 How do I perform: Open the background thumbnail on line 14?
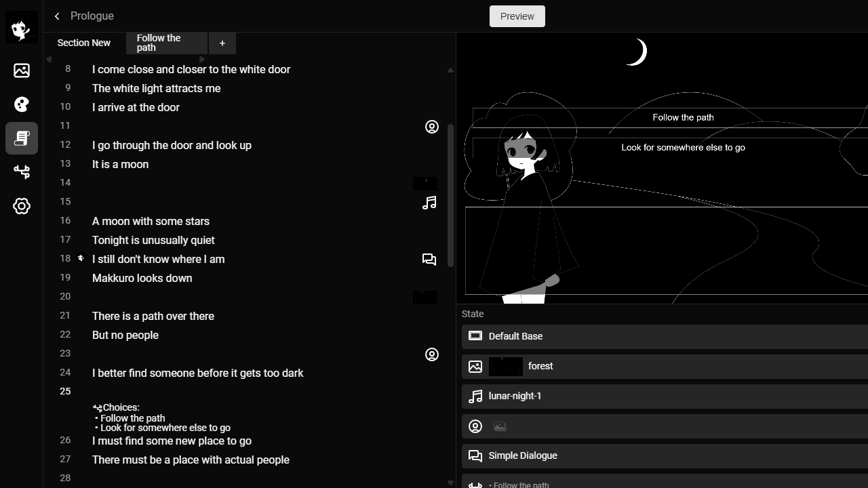(x=425, y=184)
